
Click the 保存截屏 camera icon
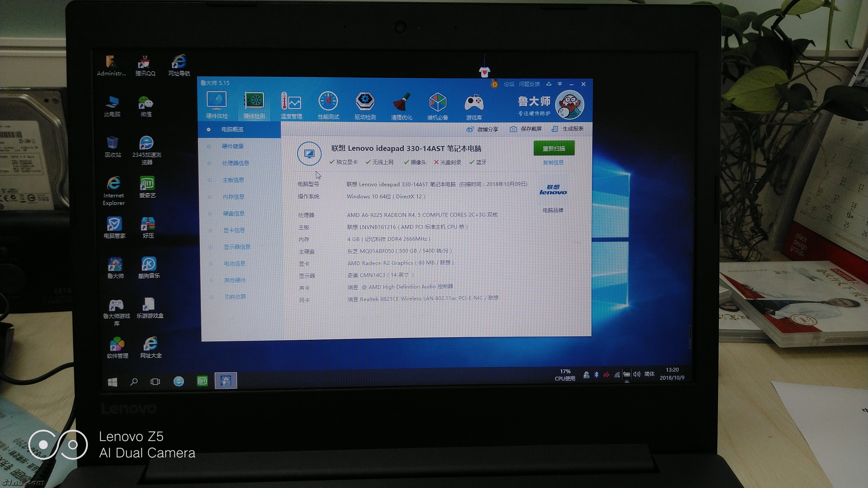[513, 129]
